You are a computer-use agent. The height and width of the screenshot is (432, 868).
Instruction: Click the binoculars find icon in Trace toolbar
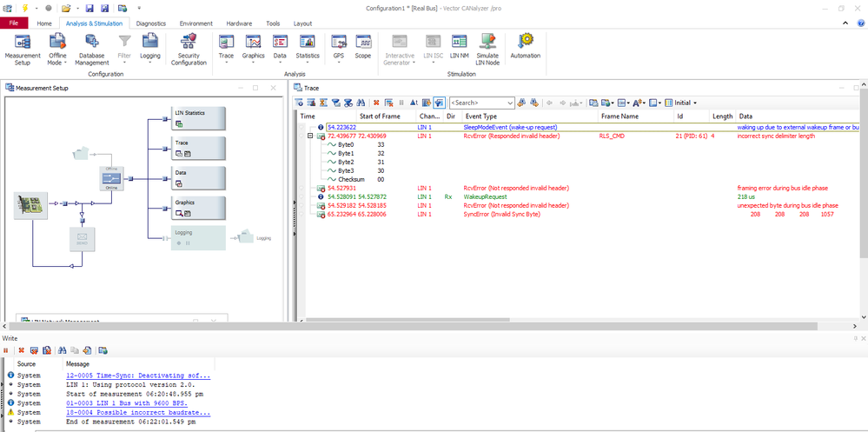tap(361, 103)
